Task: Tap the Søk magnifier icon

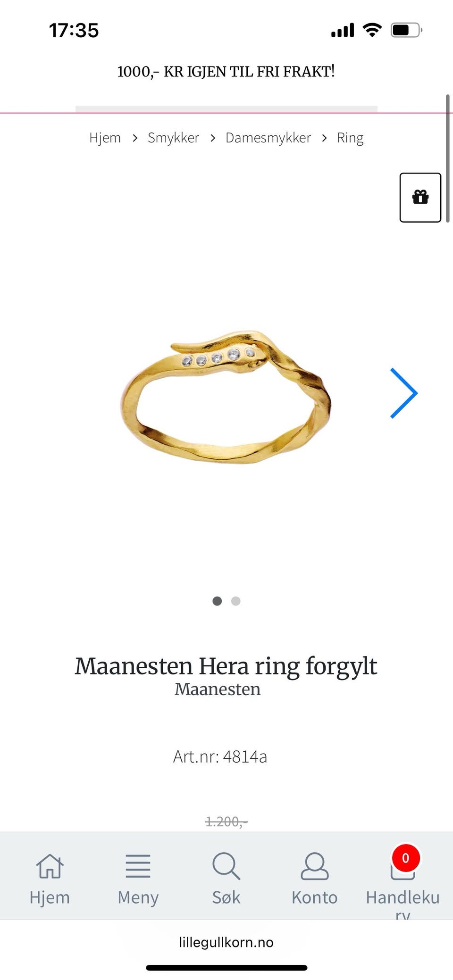Action: 226,866
